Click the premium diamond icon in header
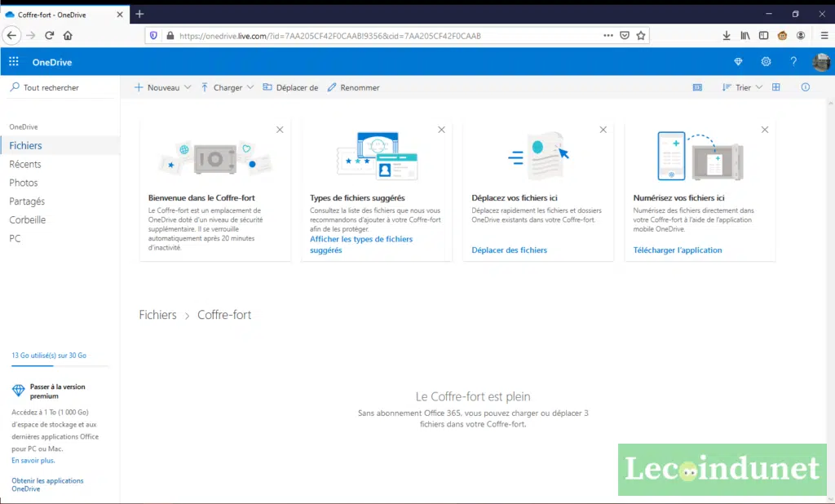835x504 pixels. click(738, 62)
